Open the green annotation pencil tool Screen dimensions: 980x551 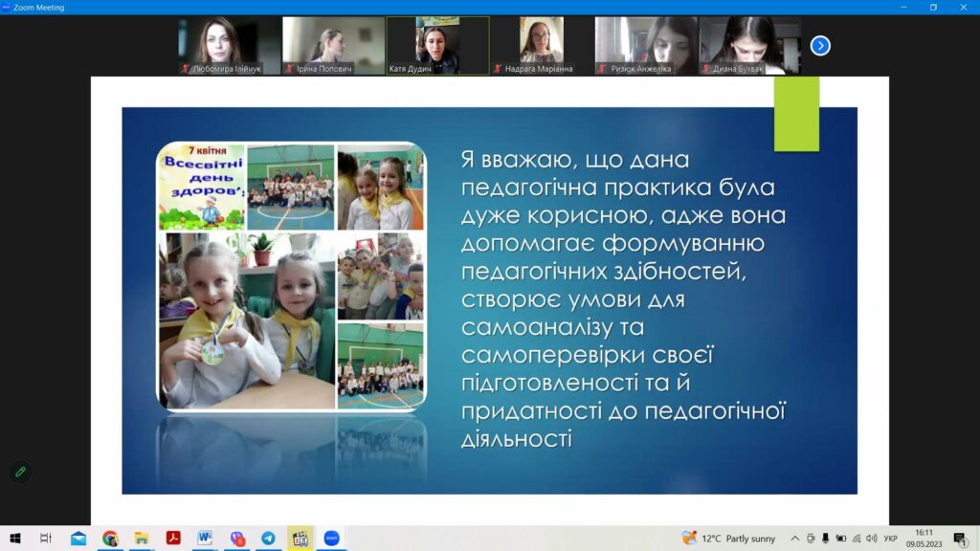point(21,472)
